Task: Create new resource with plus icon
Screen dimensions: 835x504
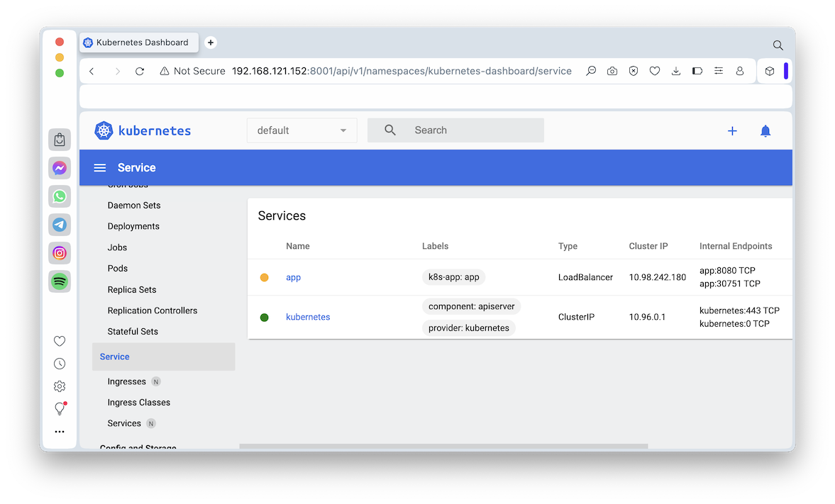Action: [732, 131]
